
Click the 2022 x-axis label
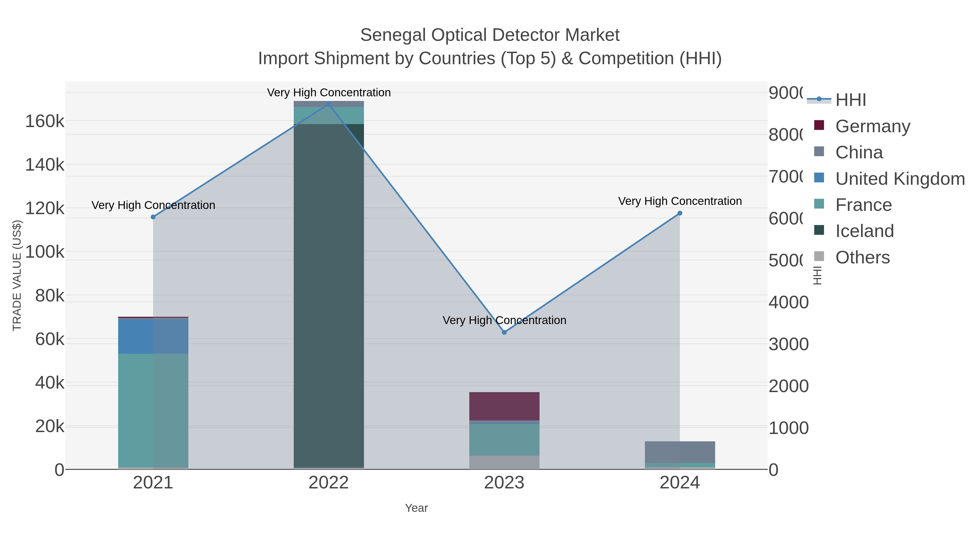click(329, 483)
